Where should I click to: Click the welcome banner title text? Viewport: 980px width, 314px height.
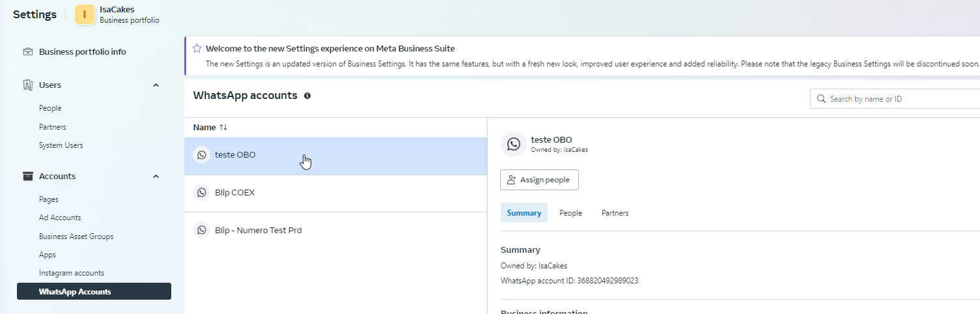click(330, 48)
